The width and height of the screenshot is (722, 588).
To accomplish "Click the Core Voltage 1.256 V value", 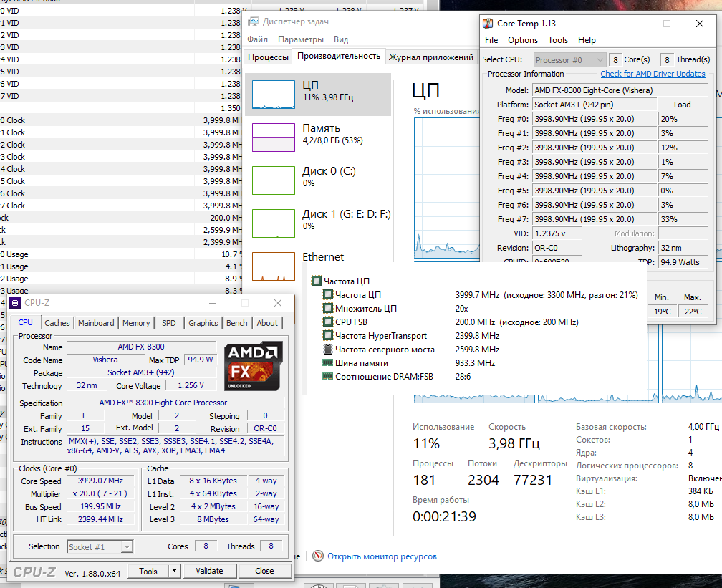I will tap(191, 385).
